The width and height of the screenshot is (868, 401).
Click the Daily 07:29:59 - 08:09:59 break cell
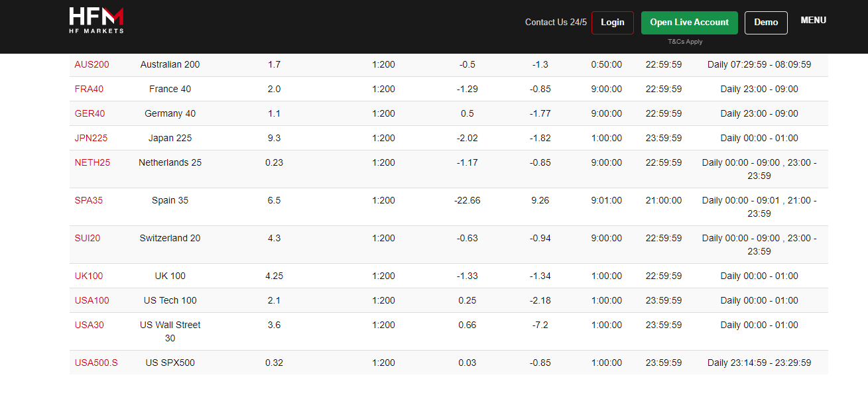tap(759, 64)
